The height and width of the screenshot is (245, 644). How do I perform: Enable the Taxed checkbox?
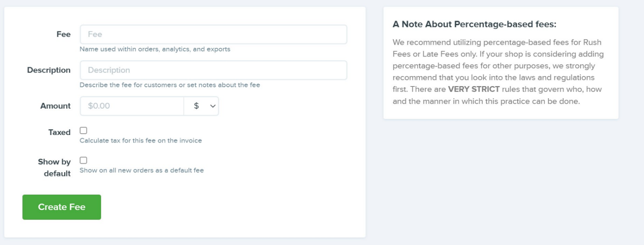[83, 131]
